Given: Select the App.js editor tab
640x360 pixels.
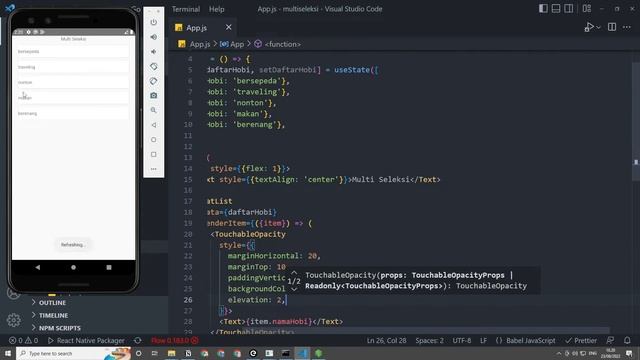Looking at the screenshot, I should click(197, 28).
